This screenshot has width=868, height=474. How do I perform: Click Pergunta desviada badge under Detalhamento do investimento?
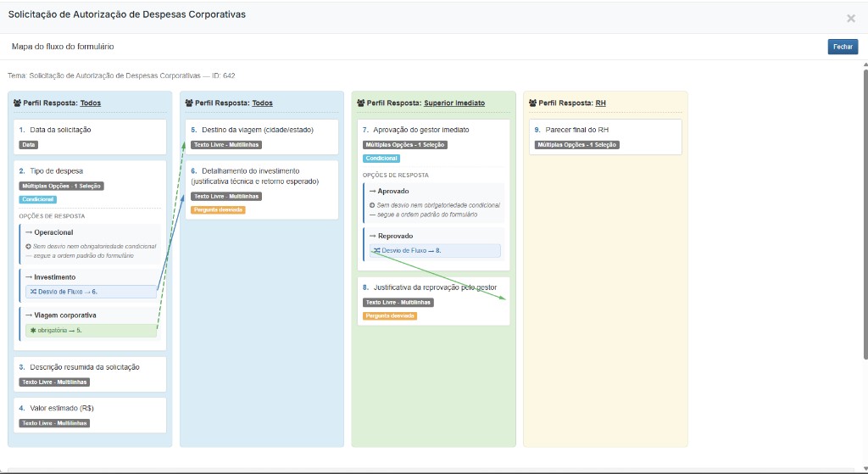pos(218,210)
